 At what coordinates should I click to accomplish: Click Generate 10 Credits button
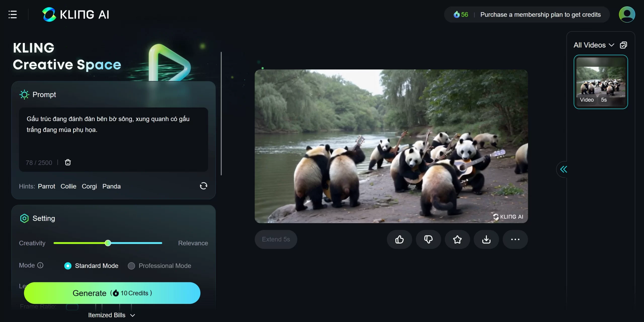point(112,293)
